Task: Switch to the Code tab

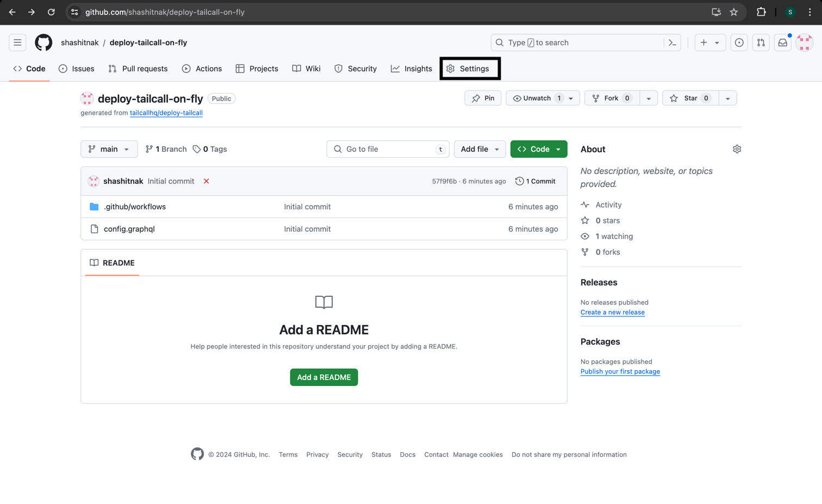Action: tap(29, 69)
